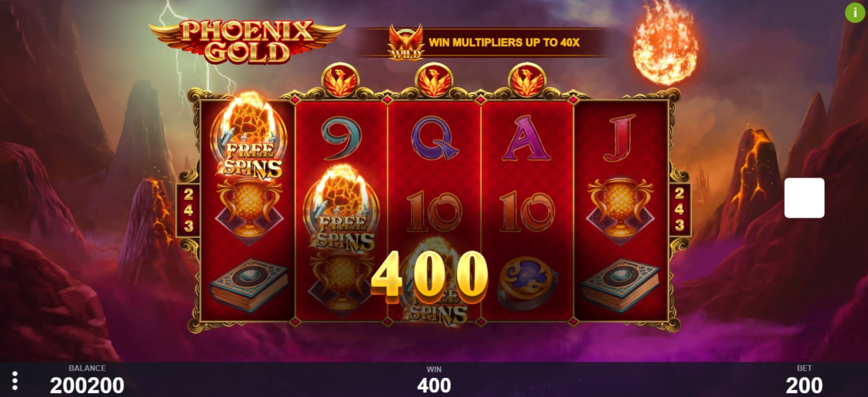868x397 pixels.
Task: Click the Bet amount 200
Action: 804,386
